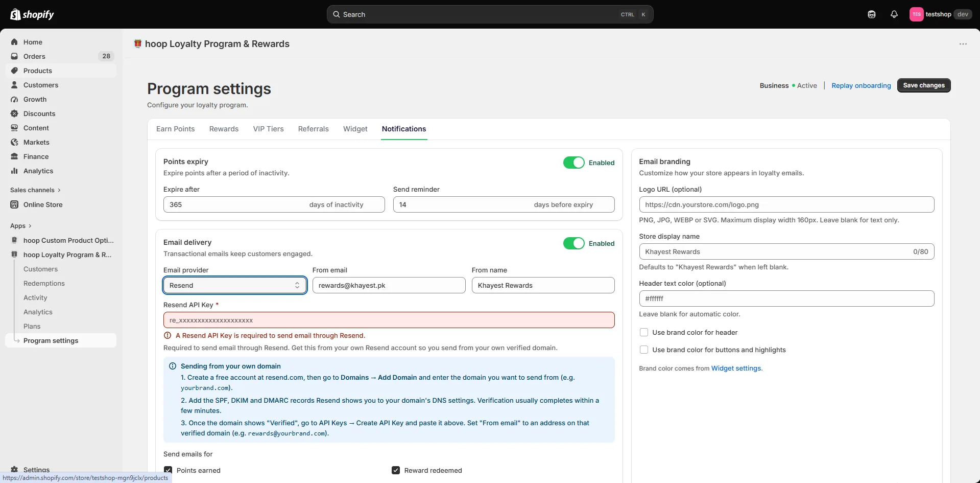Click the gift icon in the app header
The width and height of the screenshot is (980, 483).
[x=138, y=43]
